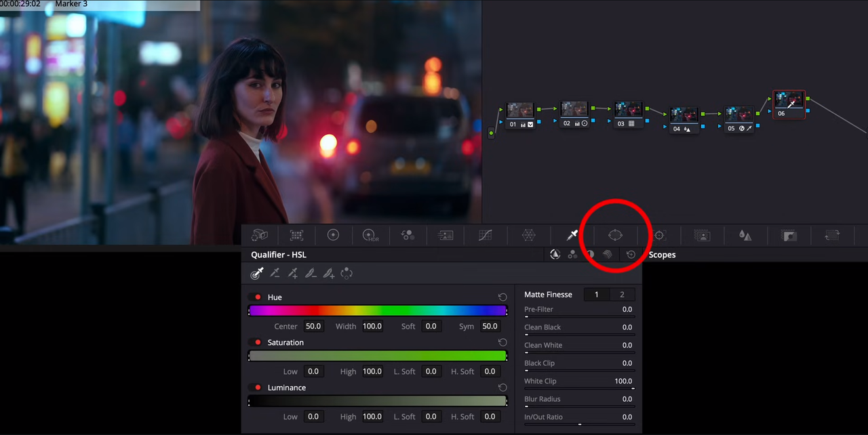Image resolution: width=868 pixels, height=435 pixels.
Task: Open the Key palette
Action: click(789, 235)
